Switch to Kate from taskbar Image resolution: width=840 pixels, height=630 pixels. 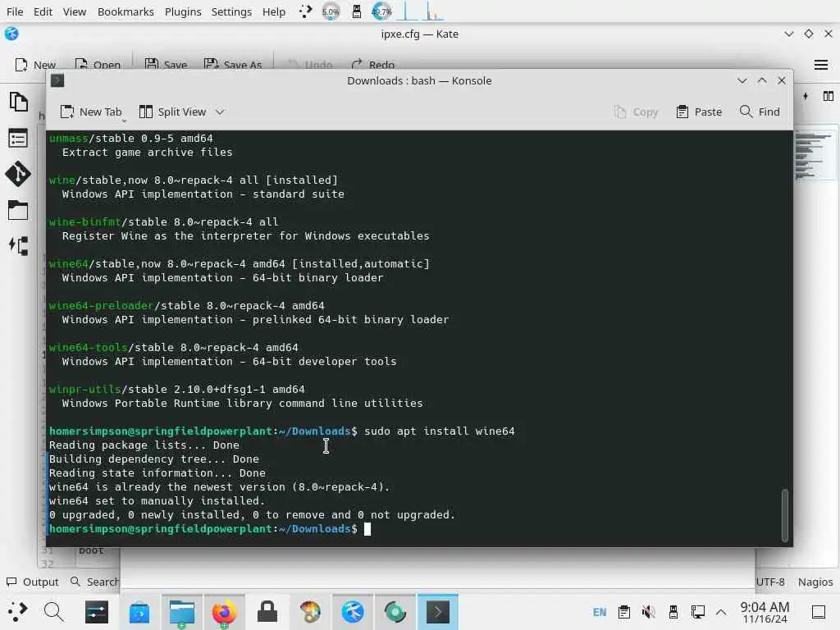353,612
